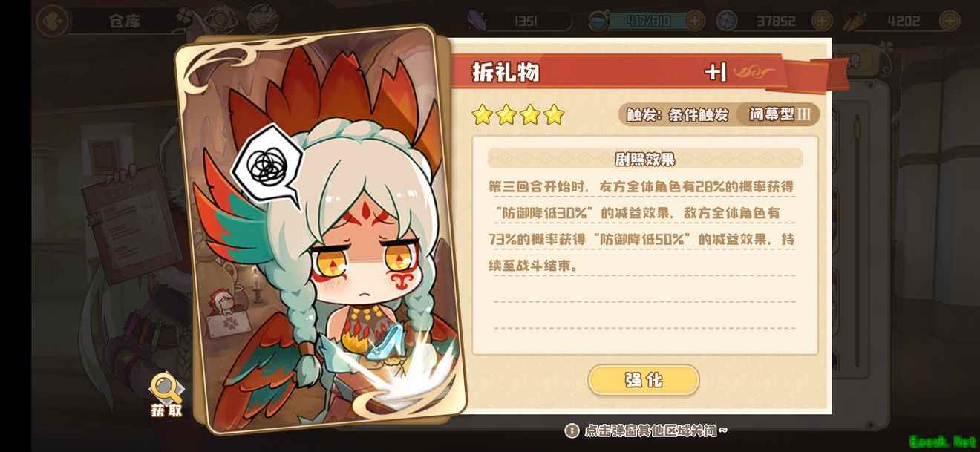980x452 pixels.
Task: Tap the magnifier 获取 icon
Action: click(166, 394)
